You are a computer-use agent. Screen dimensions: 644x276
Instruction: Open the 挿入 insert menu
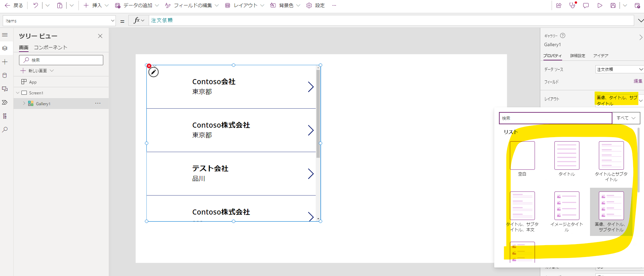[x=96, y=5]
